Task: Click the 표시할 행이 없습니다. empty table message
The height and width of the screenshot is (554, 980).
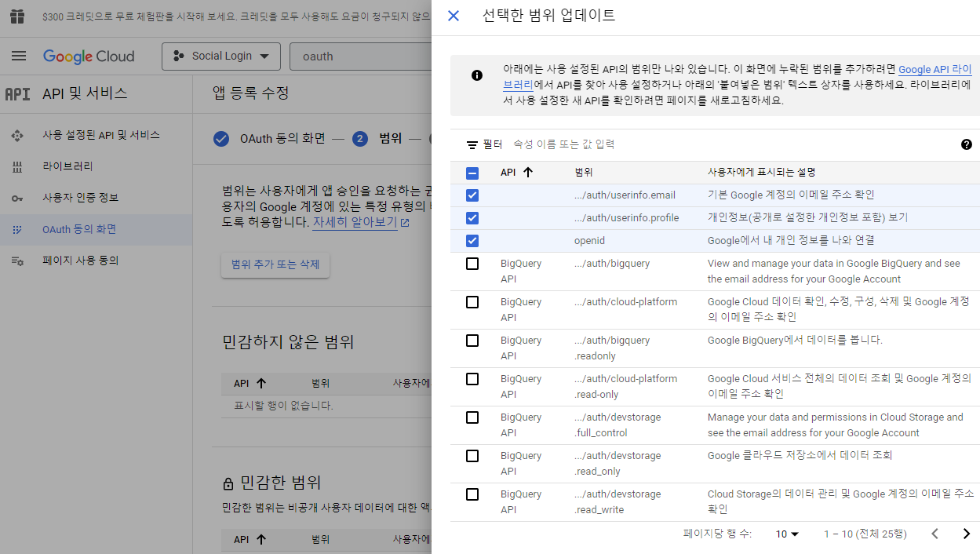Action: [x=284, y=406]
